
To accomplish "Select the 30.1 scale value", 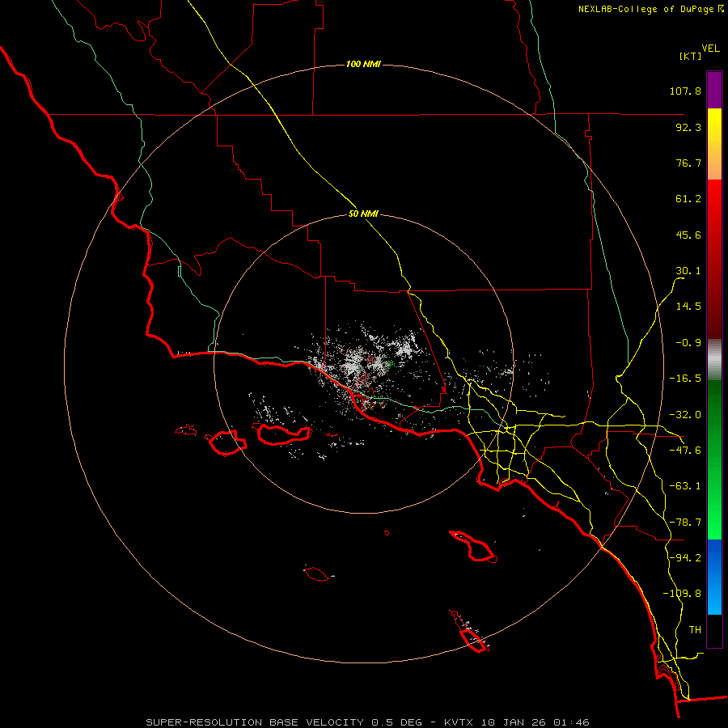I will (x=688, y=271).
